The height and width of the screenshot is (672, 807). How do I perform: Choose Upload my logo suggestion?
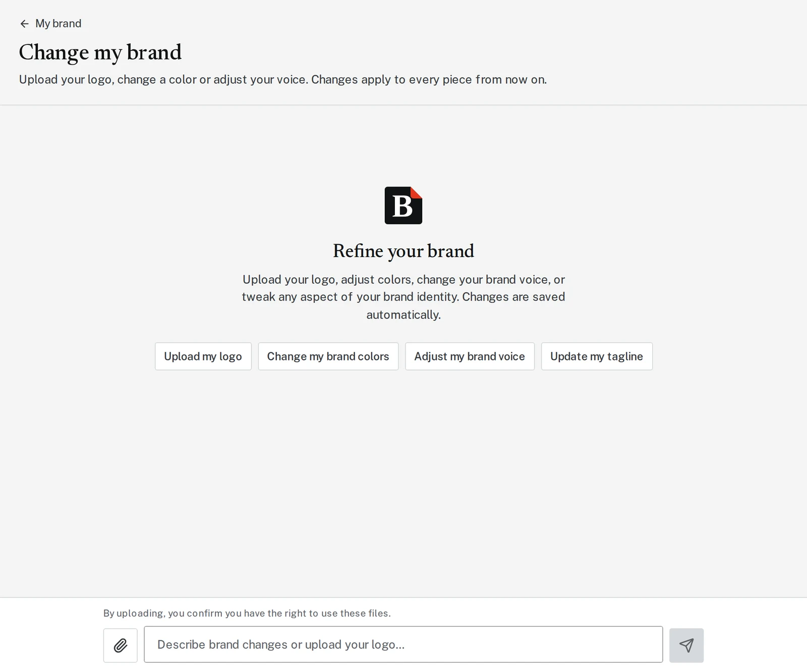pos(203,356)
